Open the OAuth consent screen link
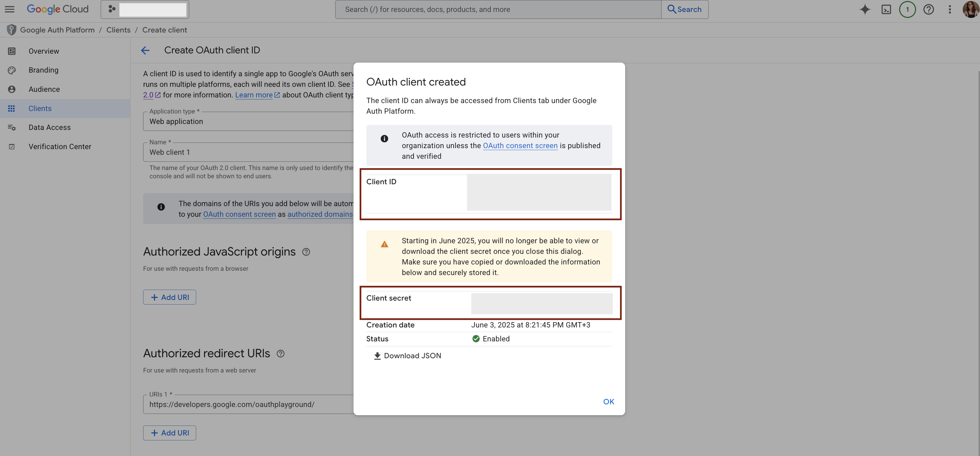Image resolution: width=980 pixels, height=456 pixels. point(520,145)
